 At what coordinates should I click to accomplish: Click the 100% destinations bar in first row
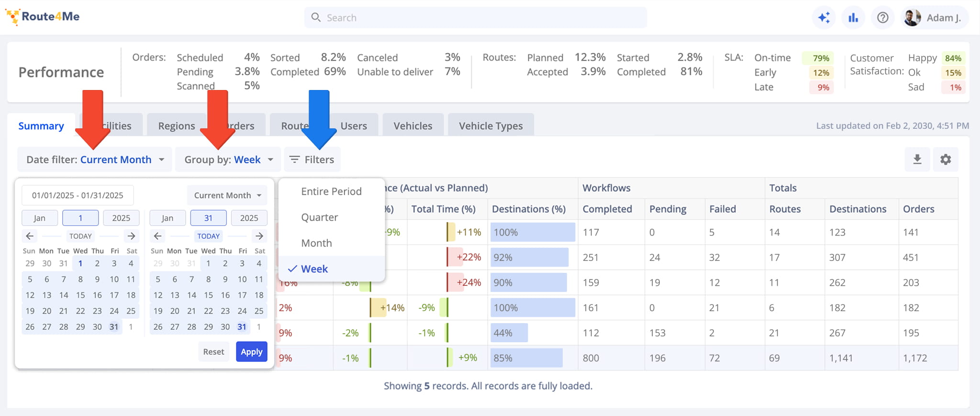(x=533, y=232)
